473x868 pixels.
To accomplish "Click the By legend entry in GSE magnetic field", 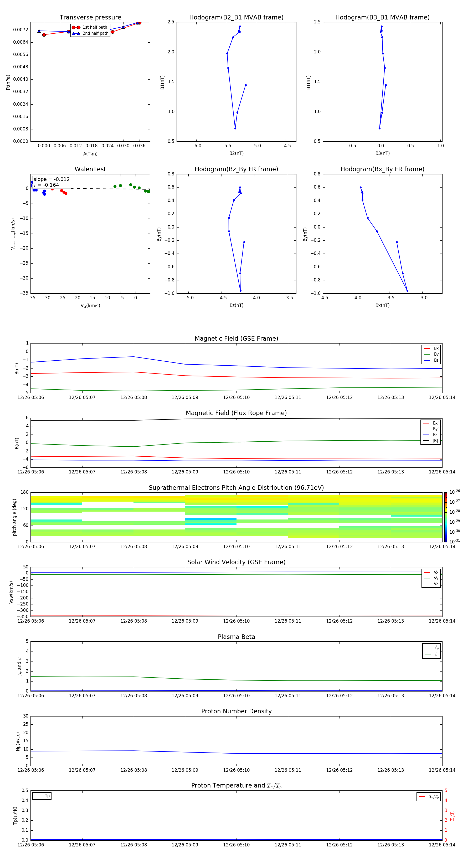I will point(431,355).
